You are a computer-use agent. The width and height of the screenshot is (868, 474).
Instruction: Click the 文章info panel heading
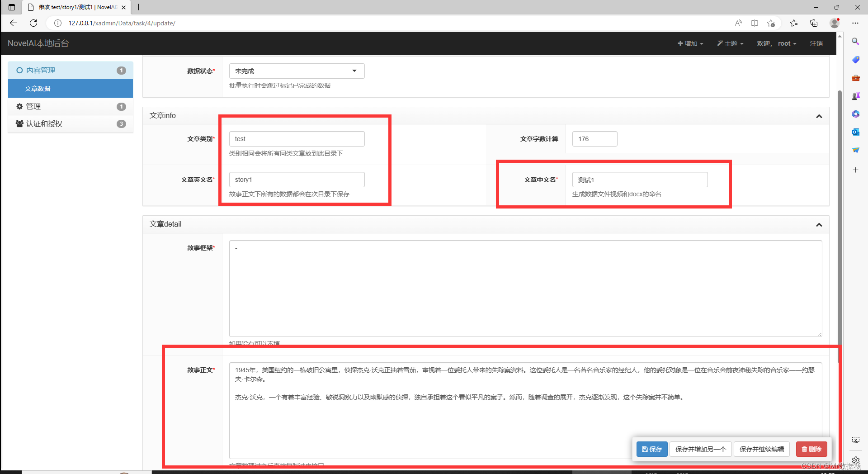(x=163, y=116)
